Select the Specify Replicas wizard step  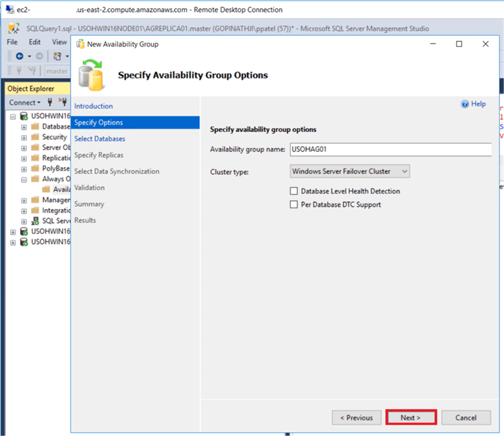(x=99, y=155)
